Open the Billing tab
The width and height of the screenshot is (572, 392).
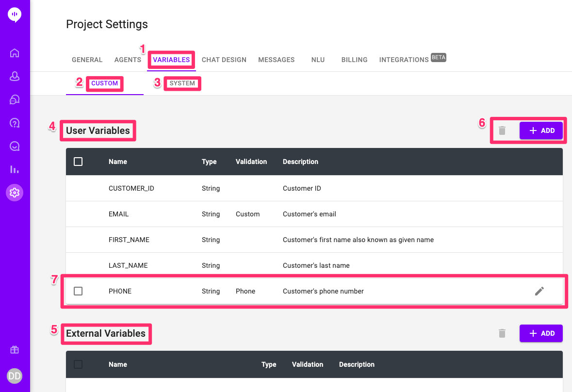point(355,60)
